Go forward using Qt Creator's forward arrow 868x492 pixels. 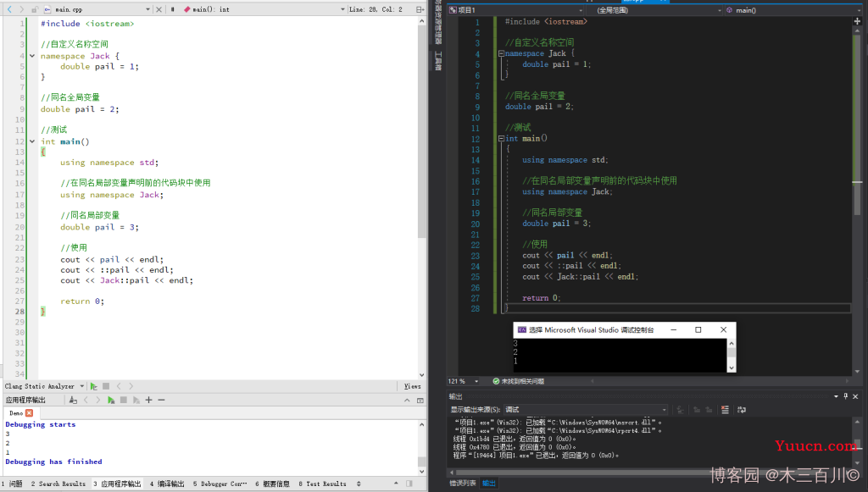(21, 9)
